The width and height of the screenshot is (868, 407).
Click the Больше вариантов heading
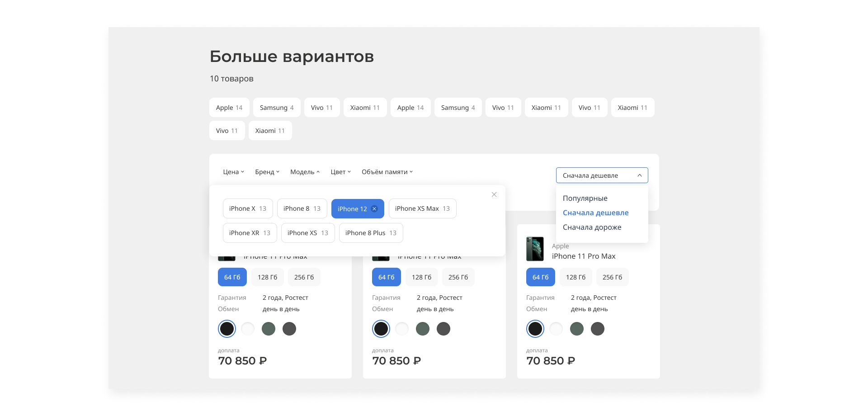[292, 57]
